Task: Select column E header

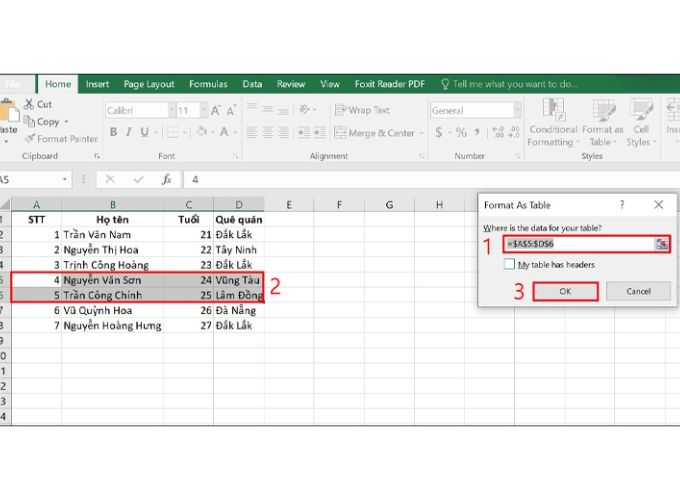Action: pyautogui.click(x=289, y=204)
